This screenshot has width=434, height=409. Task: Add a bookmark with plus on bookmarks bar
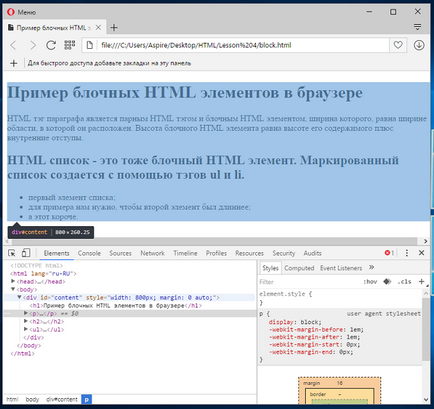(x=14, y=63)
